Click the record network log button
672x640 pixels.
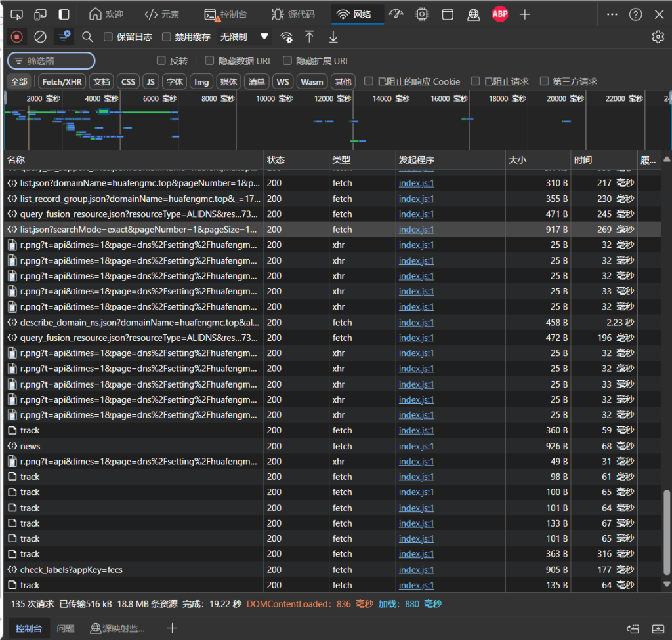pos(17,37)
